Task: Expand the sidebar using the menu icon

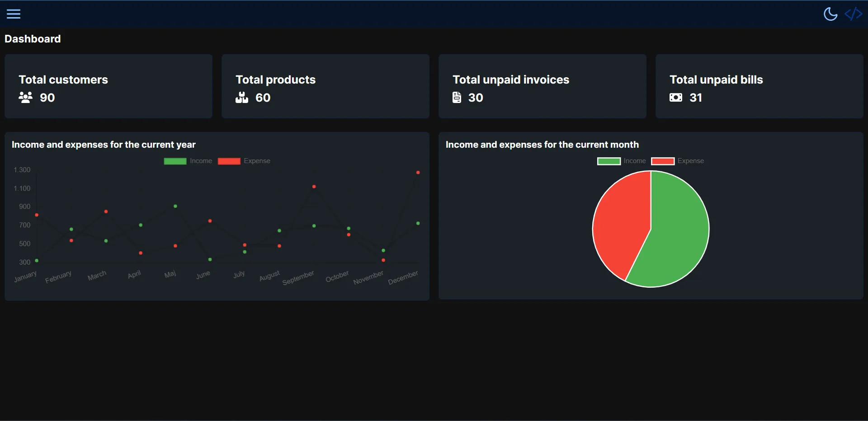Action: (x=14, y=14)
